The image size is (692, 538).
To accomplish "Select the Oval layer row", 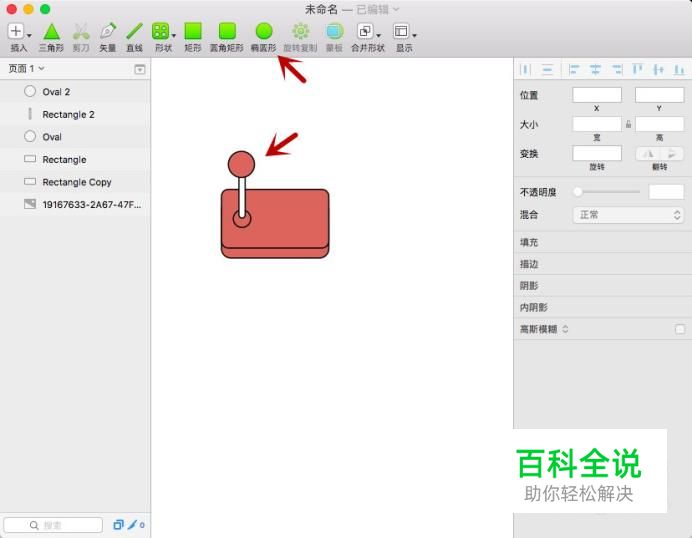I will pos(75,137).
